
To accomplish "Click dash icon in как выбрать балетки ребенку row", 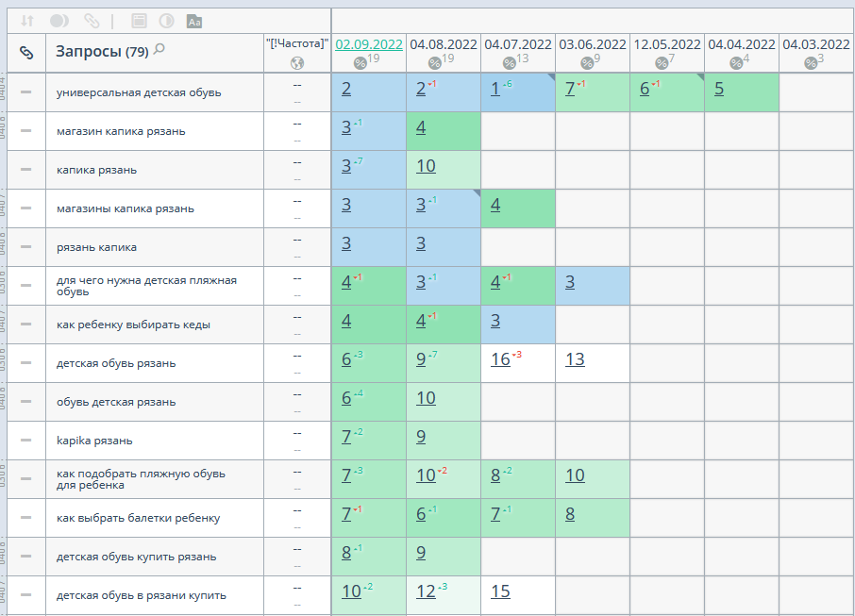I will click(25, 518).
